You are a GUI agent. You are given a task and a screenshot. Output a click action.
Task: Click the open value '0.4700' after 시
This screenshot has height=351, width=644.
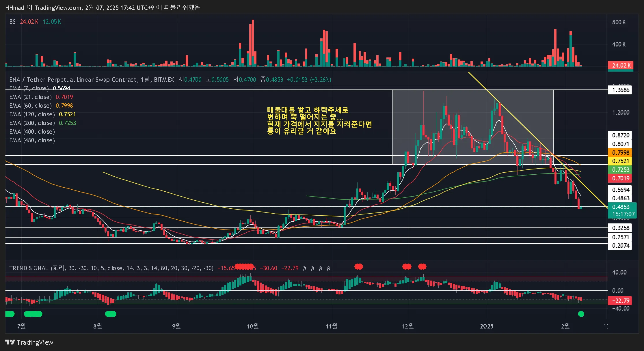(x=193, y=80)
